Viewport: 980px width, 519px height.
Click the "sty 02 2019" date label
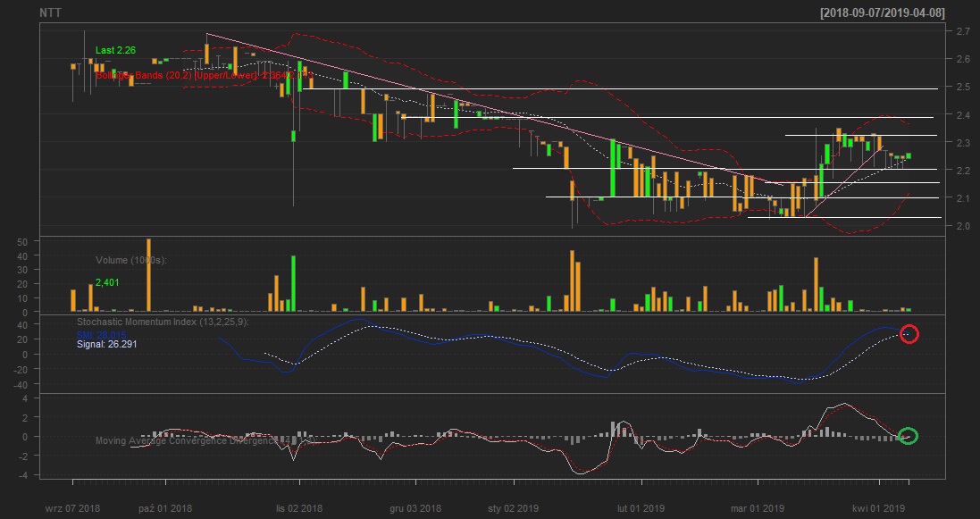(x=514, y=508)
